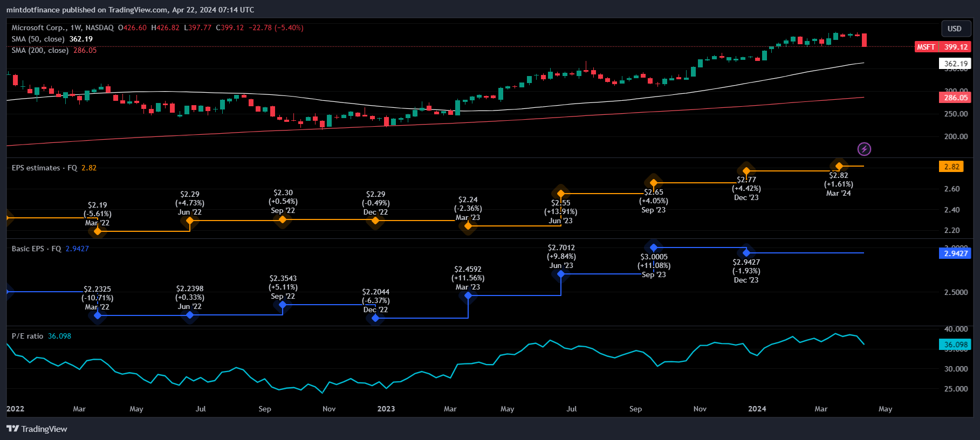The image size is (980, 440).
Task: Click the Sep '23 EPS estimate diamond marker
Action: coord(654,183)
